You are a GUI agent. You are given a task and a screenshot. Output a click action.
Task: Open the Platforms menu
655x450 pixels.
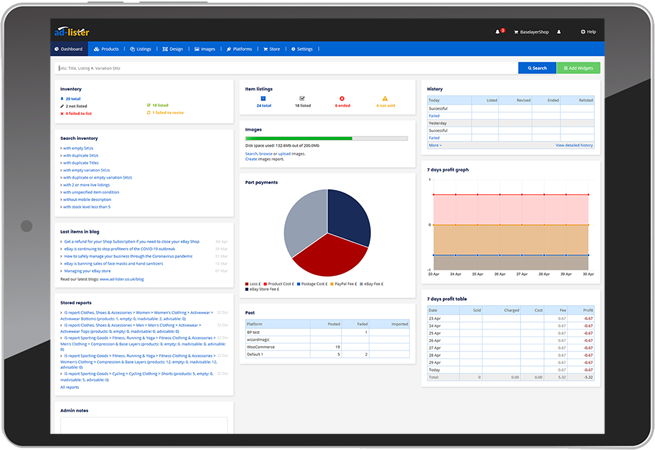pyautogui.click(x=240, y=48)
